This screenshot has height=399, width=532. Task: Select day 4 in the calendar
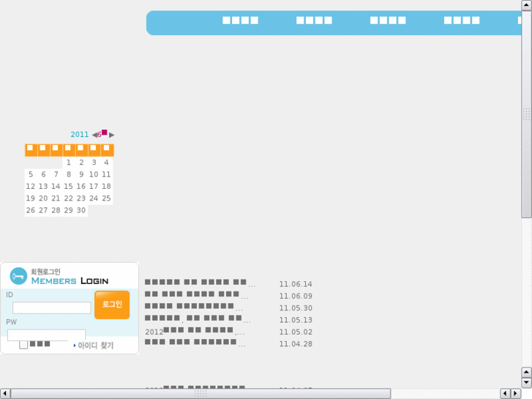(106, 163)
